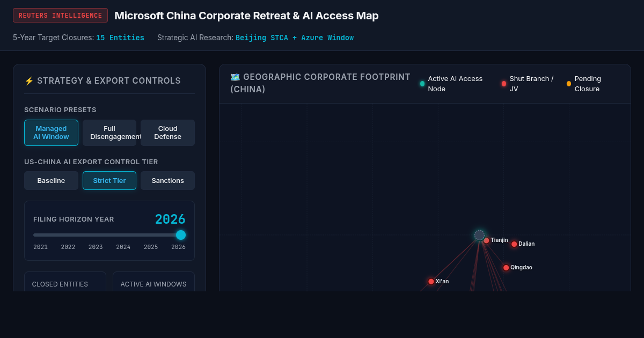Click the 2025 tick label under slider

151,247
